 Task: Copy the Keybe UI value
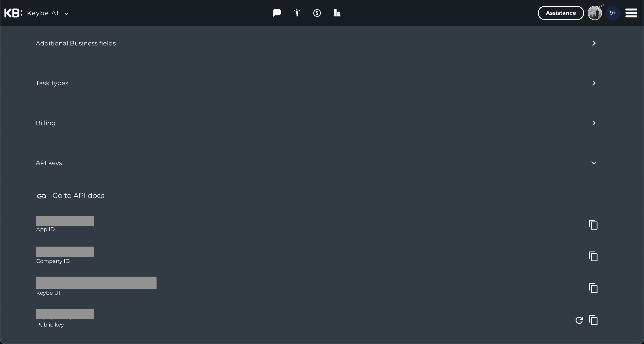pyautogui.click(x=593, y=288)
